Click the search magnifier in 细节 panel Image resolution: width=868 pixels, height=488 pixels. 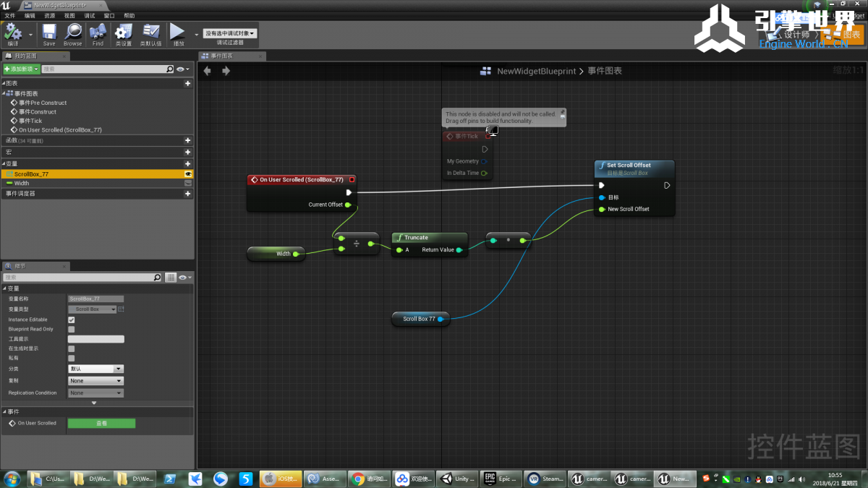[158, 278]
